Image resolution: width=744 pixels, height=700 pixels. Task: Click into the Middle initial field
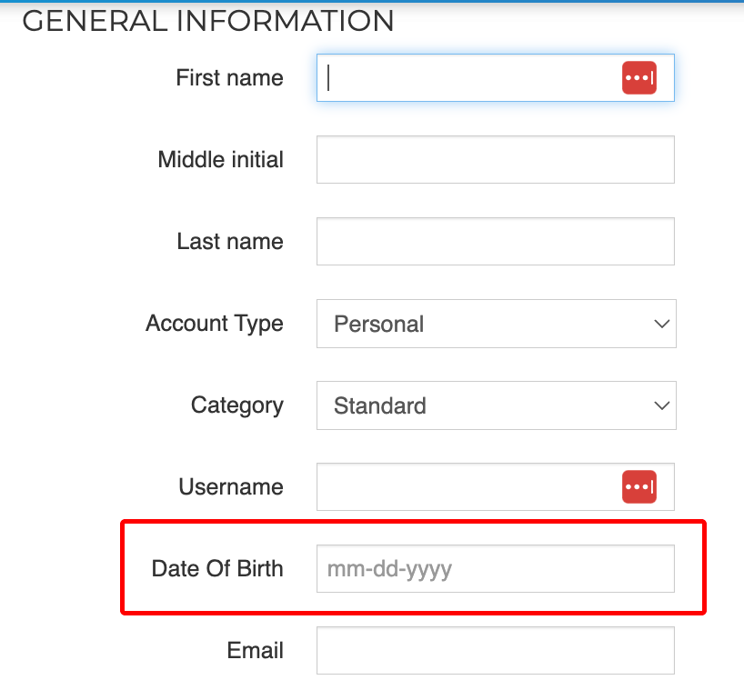tap(496, 159)
